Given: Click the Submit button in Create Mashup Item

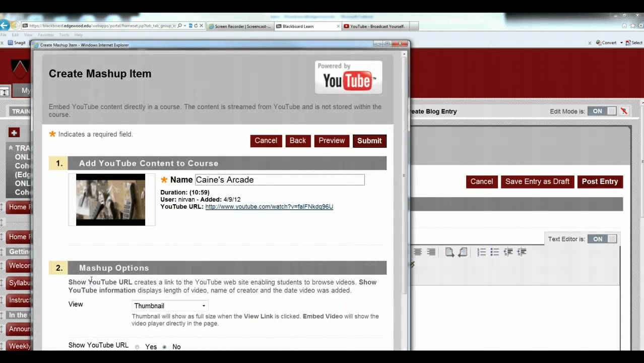Looking at the screenshot, I should 369,141.
